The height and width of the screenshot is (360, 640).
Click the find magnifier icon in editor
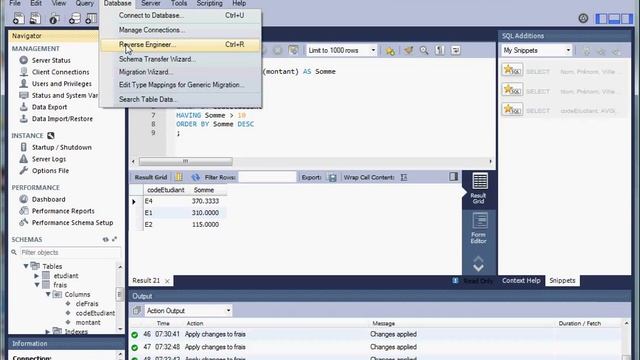click(424, 50)
